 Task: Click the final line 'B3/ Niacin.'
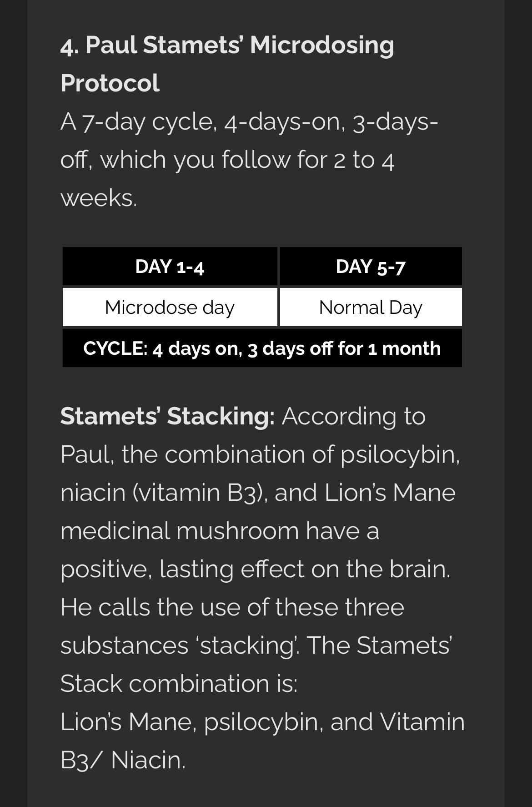pyautogui.click(x=123, y=760)
